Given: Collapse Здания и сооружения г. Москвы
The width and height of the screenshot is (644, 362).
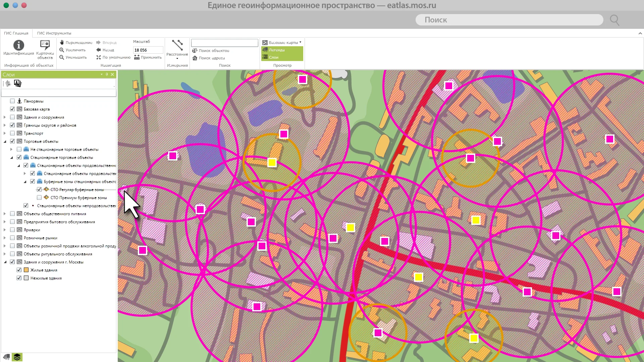Looking at the screenshot, I should pos(5,262).
